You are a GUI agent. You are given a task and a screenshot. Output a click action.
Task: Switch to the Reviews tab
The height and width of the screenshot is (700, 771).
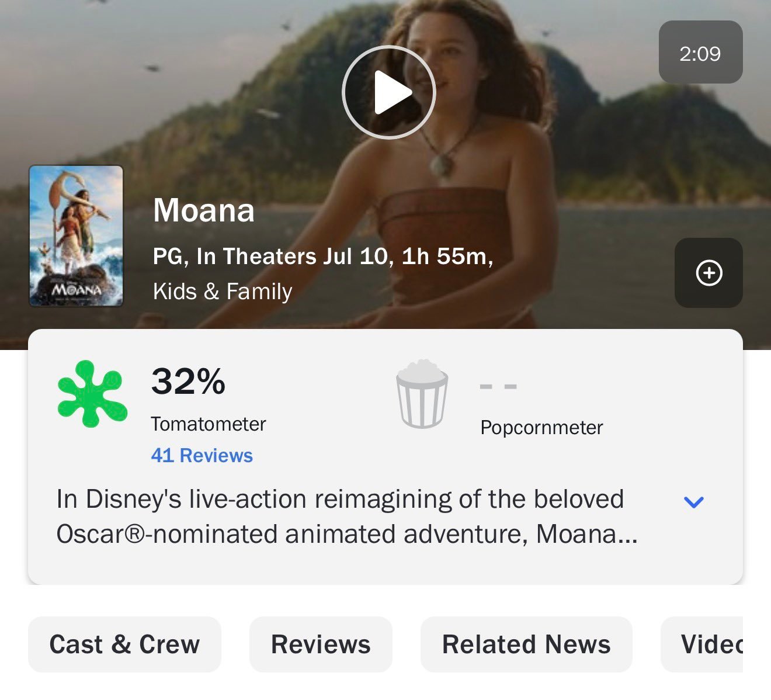coord(321,644)
